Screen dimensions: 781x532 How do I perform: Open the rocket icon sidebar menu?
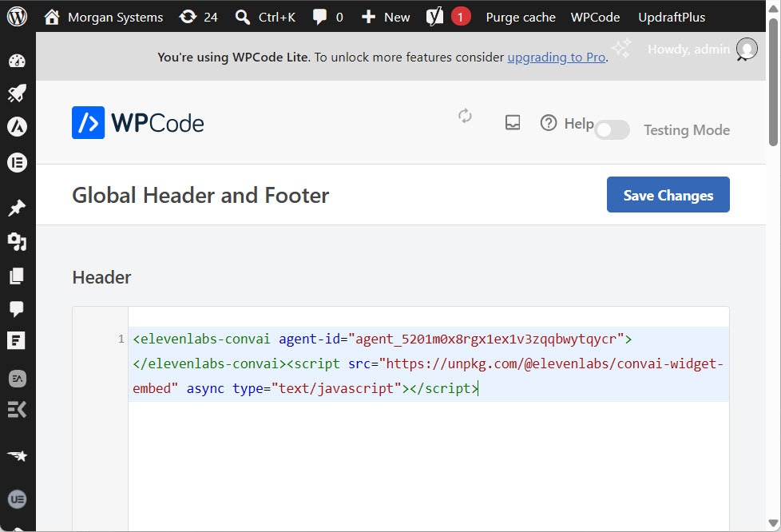click(17, 93)
